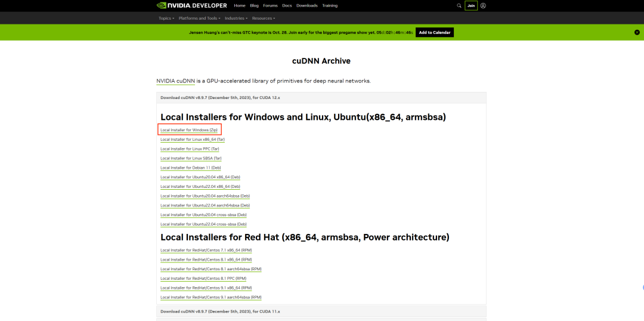Download Installer for Ubuntu20.04 cross-sbsa (Deb)
Image resolution: width=644 pixels, height=321 pixels.
pos(203,215)
